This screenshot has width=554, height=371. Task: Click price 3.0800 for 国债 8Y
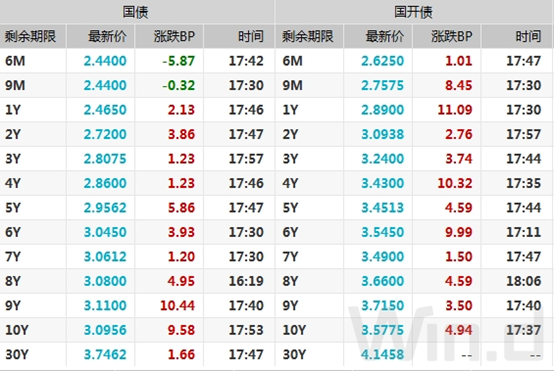(105, 281)
